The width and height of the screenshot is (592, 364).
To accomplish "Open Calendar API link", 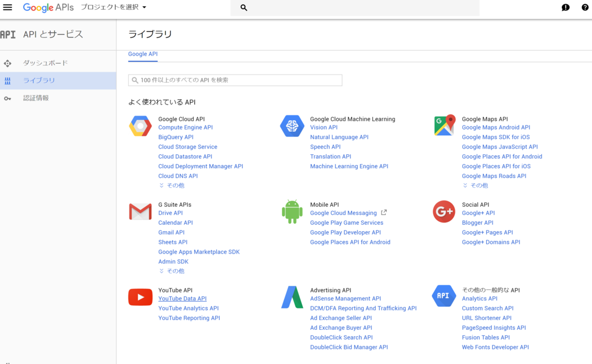I will click(x=176, y=223).
